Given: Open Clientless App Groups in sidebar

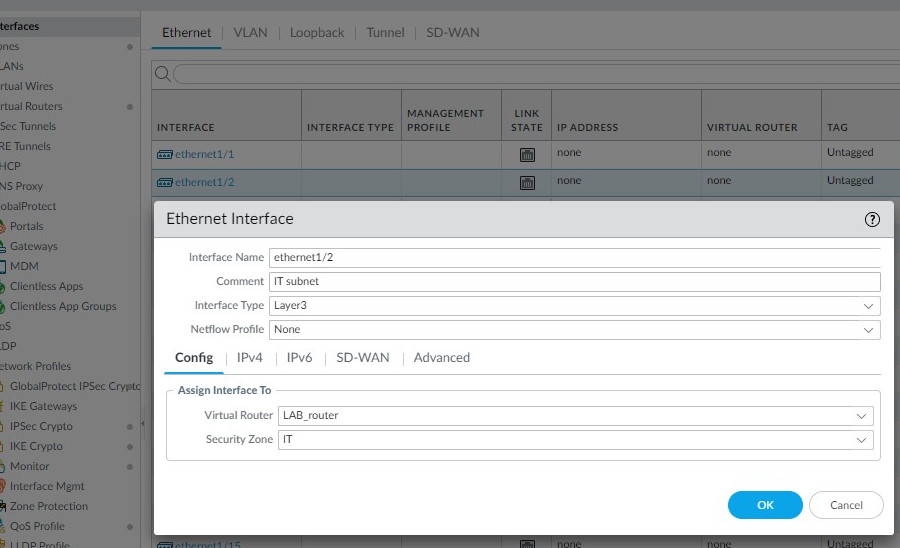Looking at the screenshot, I should tap(63, 306).
